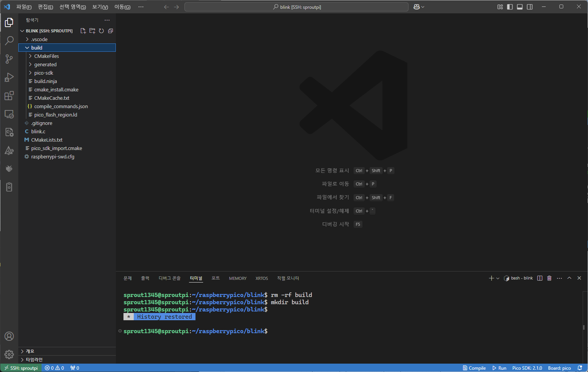The image size is (588, 372).
Task: Toggle the secondary side bar visibility
Action: (530, 7)
